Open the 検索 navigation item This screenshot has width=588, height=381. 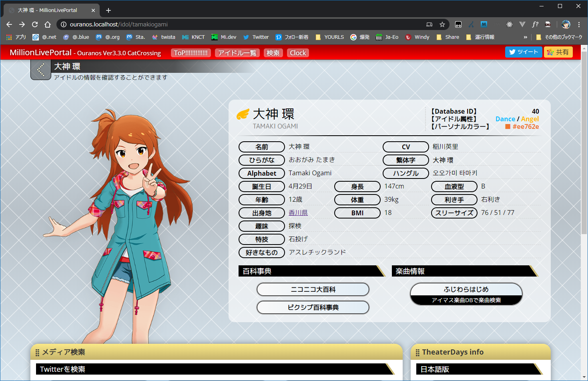(x=273, y=53)
